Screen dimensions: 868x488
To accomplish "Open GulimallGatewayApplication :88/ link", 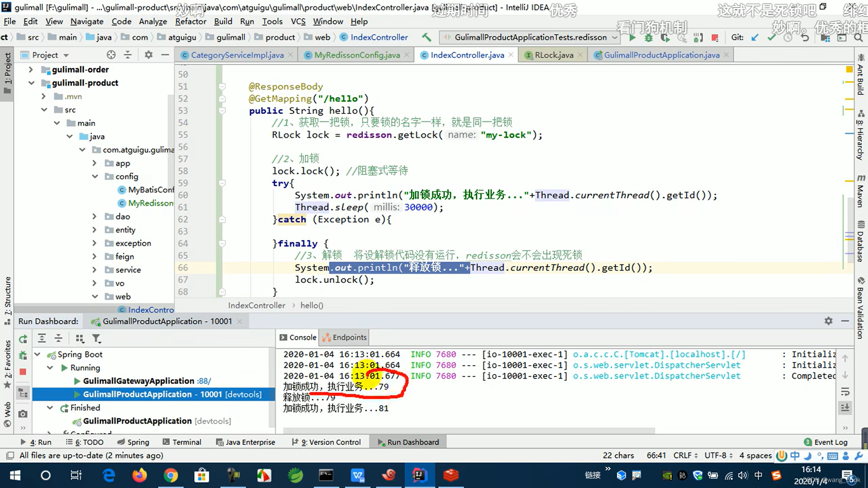I will tap(203, 381).
